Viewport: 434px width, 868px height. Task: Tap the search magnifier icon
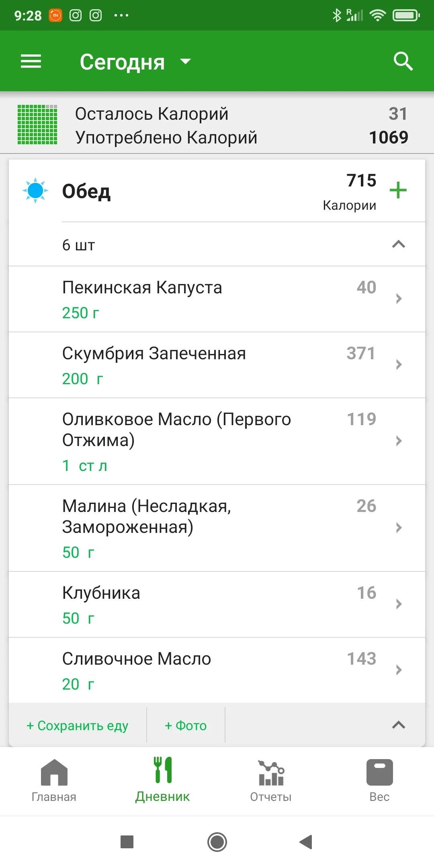(x=403, y=61)
